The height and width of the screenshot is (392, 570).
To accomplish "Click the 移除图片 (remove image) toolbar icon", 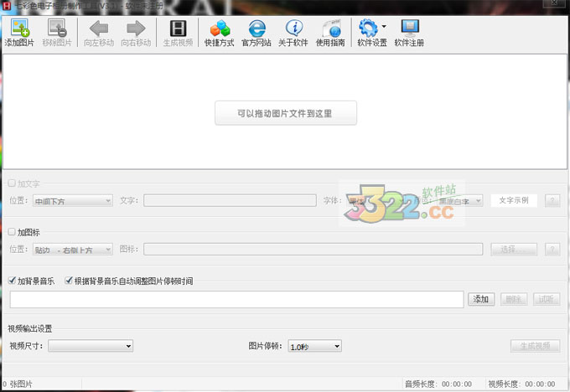I will [x=57, y=29].
